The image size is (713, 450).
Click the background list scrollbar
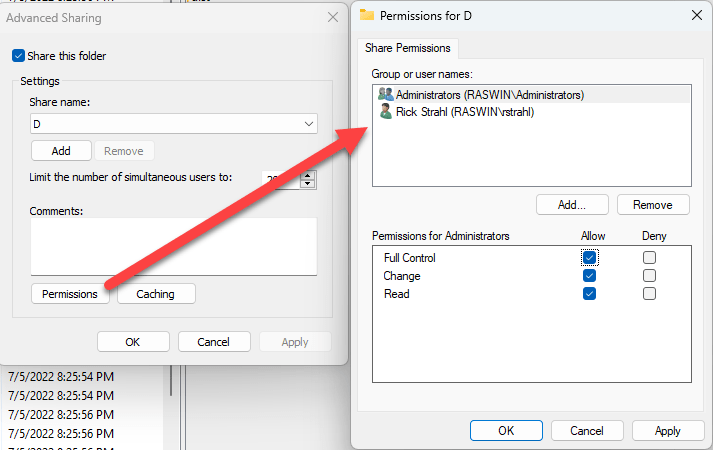click(x=171, y=381)
